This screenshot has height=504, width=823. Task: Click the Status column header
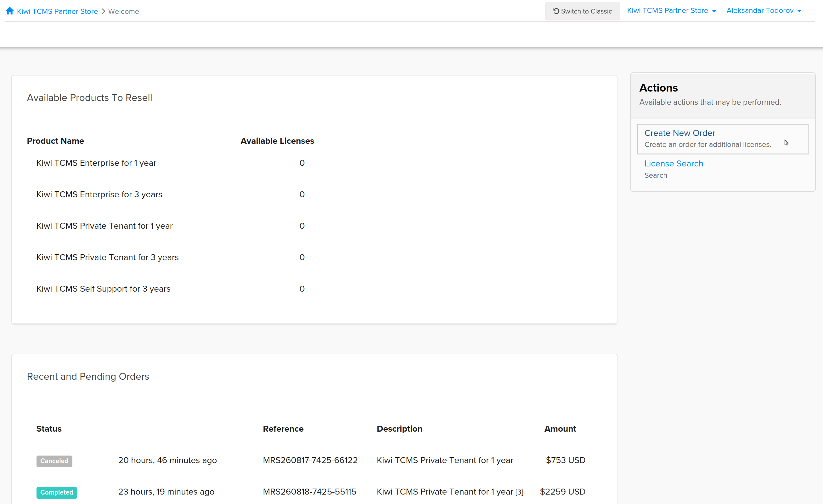tap(49, 429)
